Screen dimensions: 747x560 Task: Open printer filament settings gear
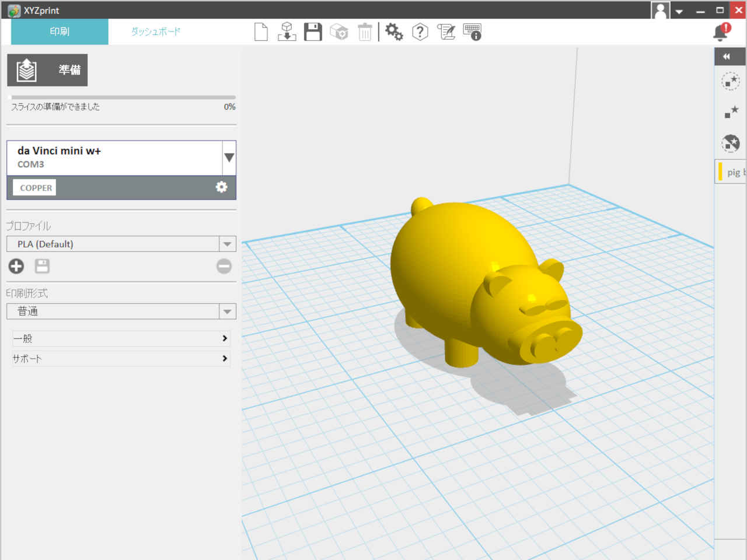(222, 187)
